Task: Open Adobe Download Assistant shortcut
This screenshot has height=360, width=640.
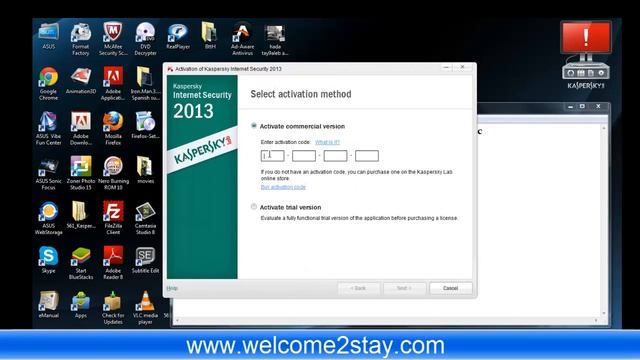Action: coord(81,127)
